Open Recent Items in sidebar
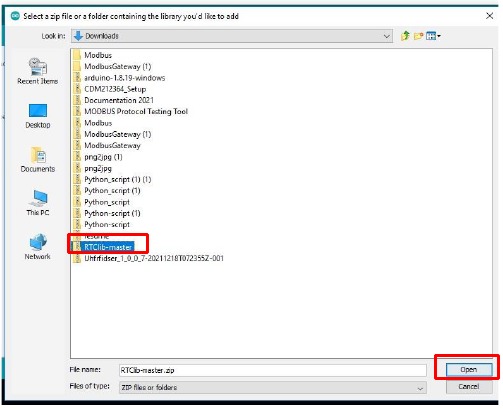503x409 pixels. [x=38, y=71]
